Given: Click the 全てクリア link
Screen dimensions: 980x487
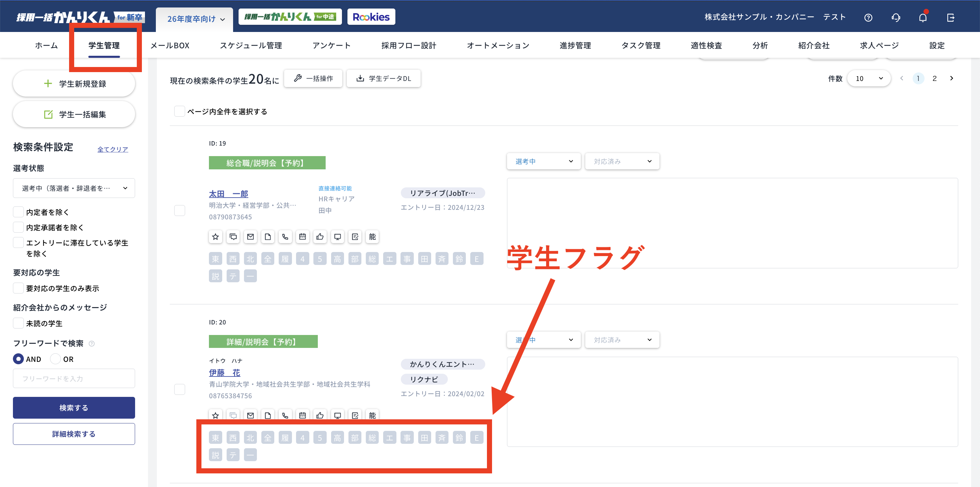Looking at the screenshot, I should (x=113, y=149).
